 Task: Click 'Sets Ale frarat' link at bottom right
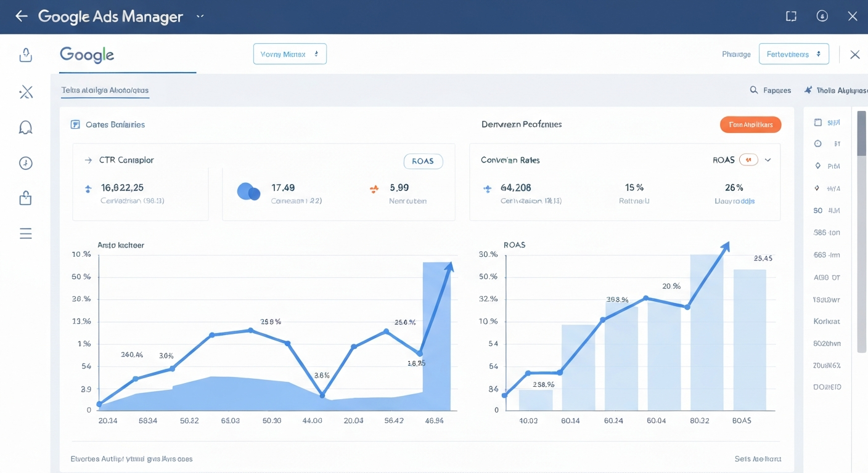(x=758, y=459)
